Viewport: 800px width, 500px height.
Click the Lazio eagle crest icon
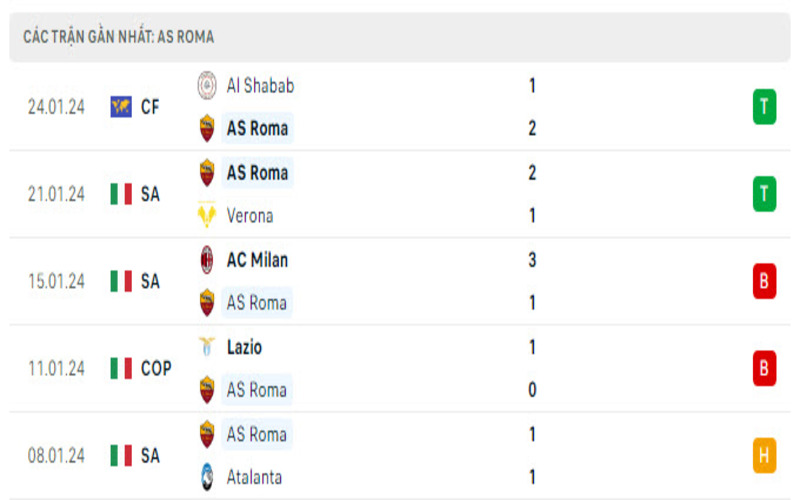pos(207,347)
